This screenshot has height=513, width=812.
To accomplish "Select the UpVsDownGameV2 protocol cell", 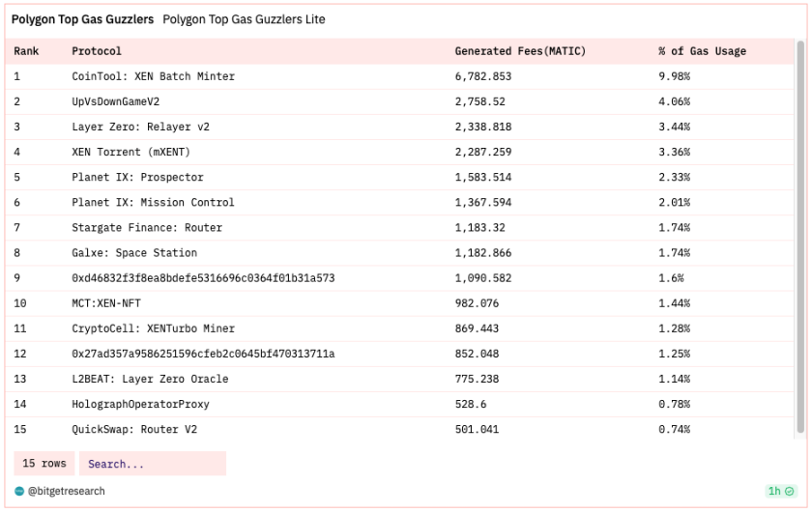I will pos(115,102).
